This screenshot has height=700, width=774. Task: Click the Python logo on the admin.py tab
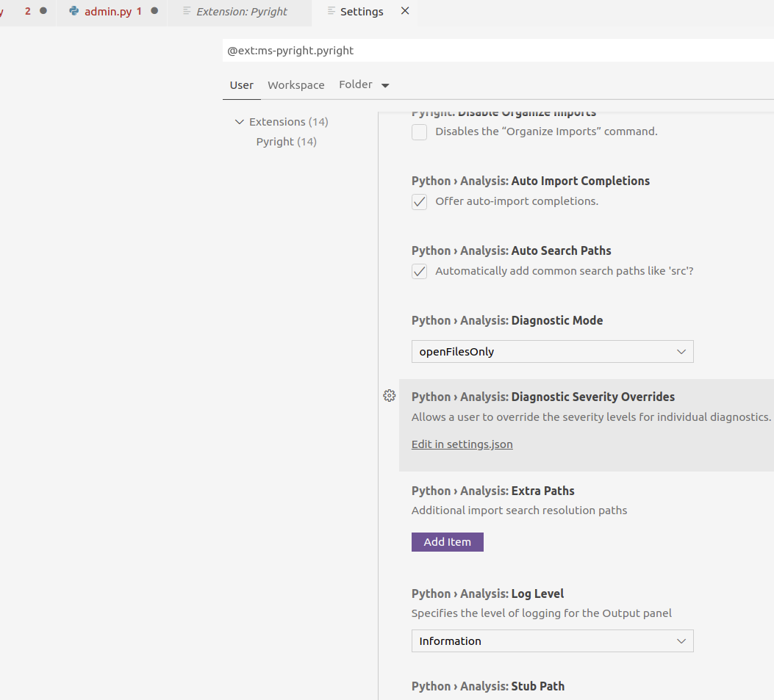click(x=73, y=12)
